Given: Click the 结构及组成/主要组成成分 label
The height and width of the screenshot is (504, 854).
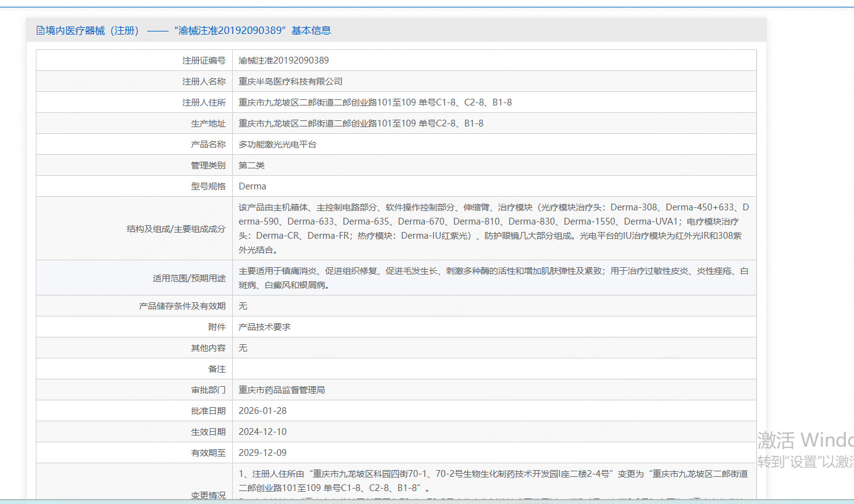Looking at the screenshot, I should point(177,229).
